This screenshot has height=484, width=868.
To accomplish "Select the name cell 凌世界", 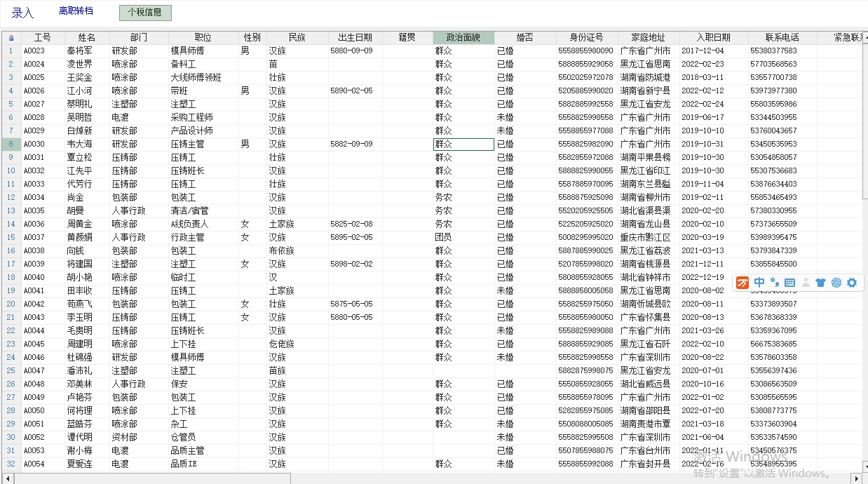I will (87, 65).
